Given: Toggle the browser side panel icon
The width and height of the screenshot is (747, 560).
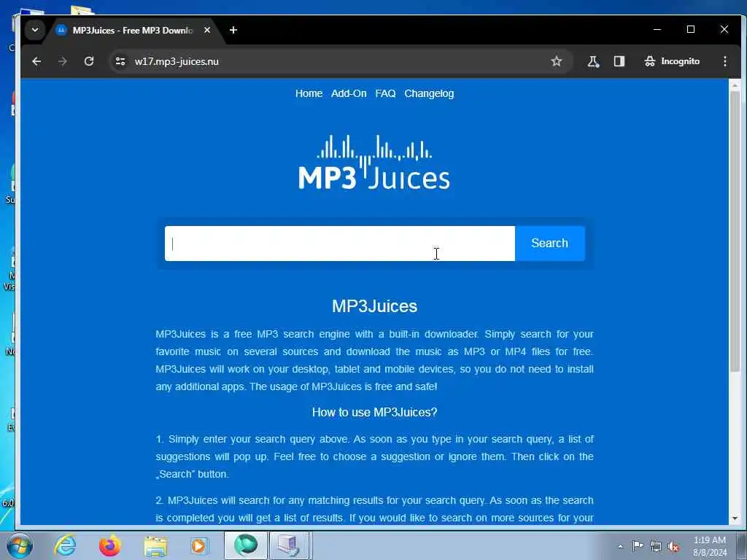Looking at the screenshot, I should tap(619, 61).
